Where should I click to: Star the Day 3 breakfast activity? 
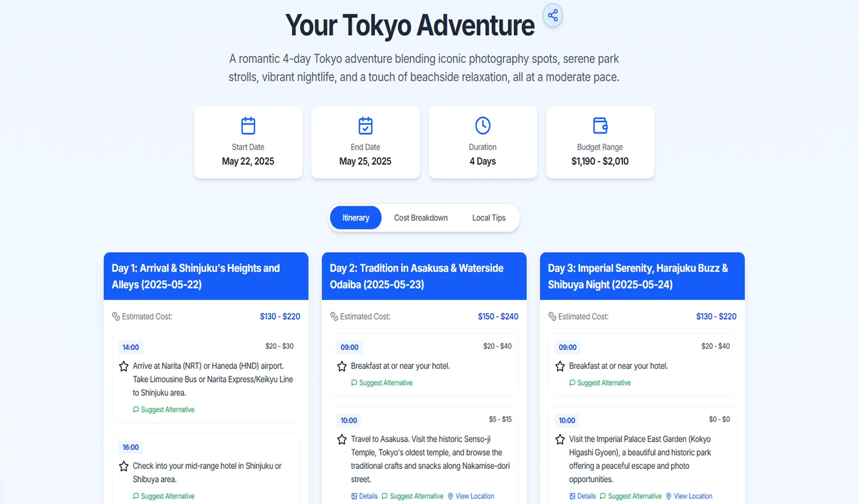coord(560,367)
